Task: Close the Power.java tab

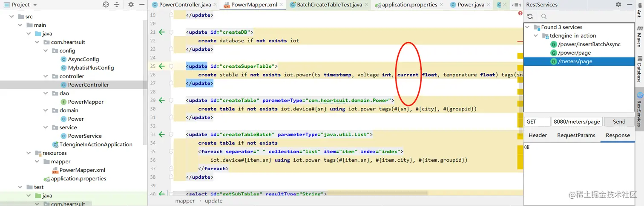Action: pyautogui.click(x=489, y=5)
